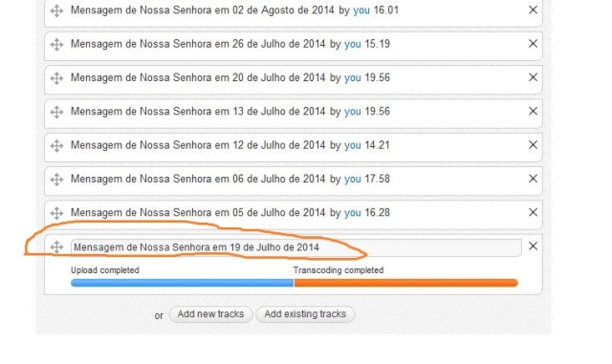
Task: Click move handle of 12 de Julho track
Action: click(56, 146)
